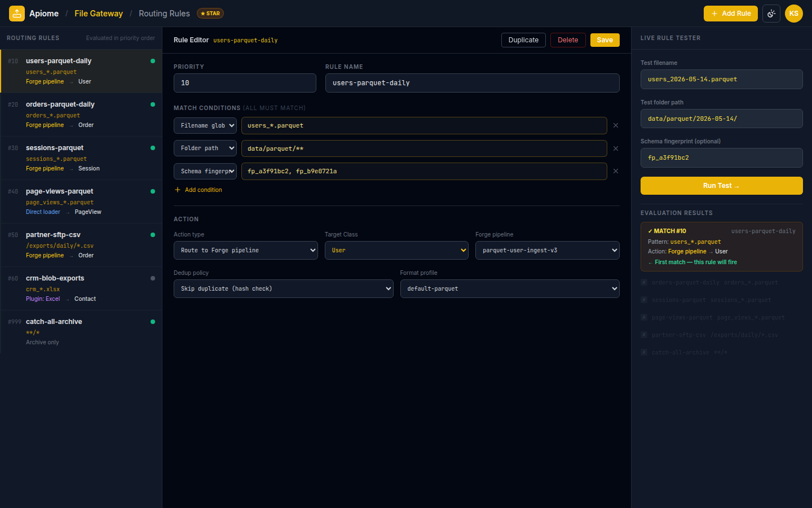Image resolution: width=812 pixels, height=508 pixels.
Task: Edit the users_*.parquet glob value
Action: (x=424, y=125)
